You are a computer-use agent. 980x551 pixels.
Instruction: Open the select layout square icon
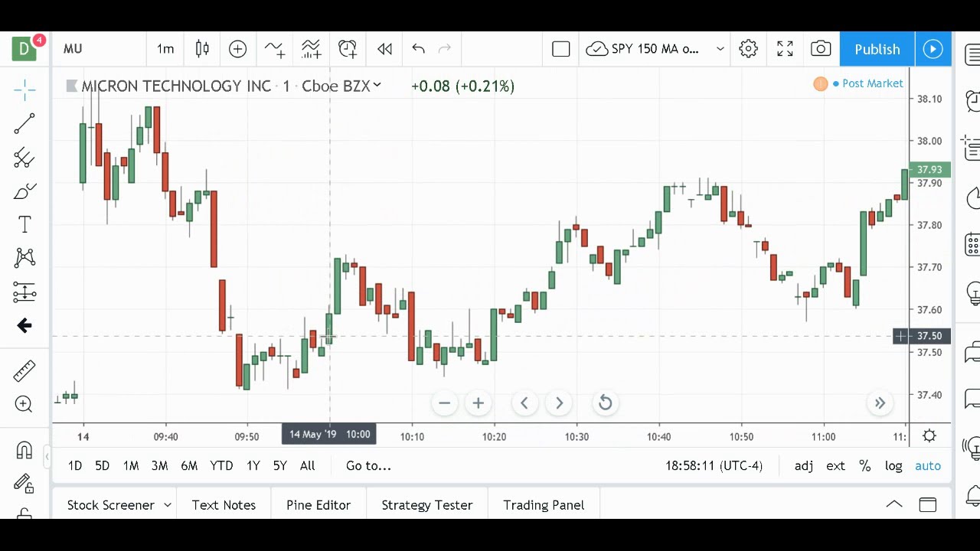(x=561, y=49)
